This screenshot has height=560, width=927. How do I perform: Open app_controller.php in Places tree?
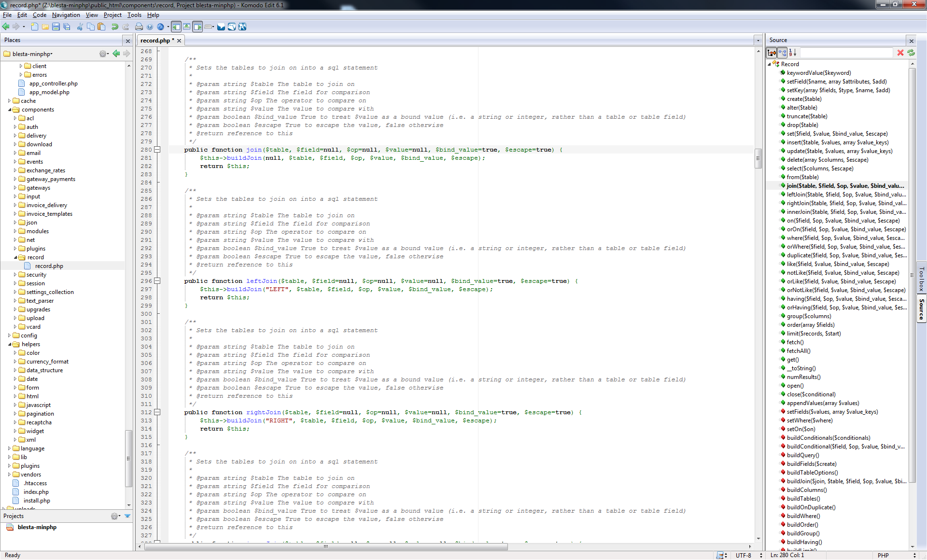point(53,84)
